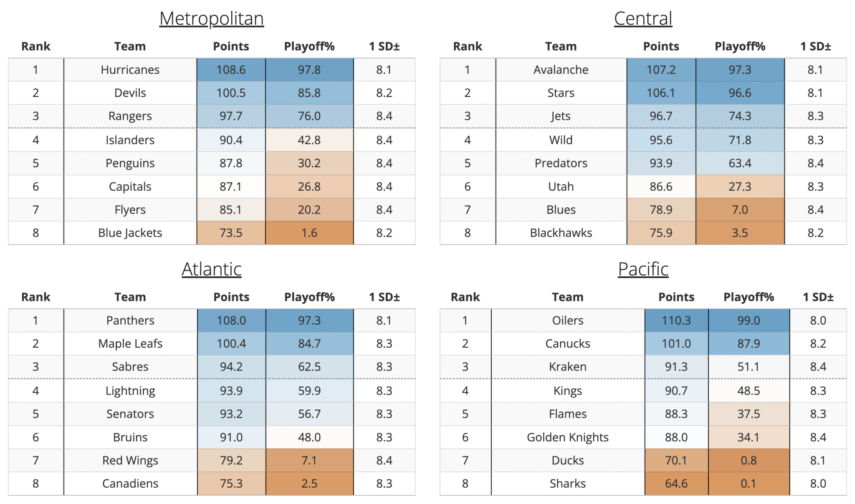Click the Central division heading
Screen dimensions: 855x504
click(643, 19)
